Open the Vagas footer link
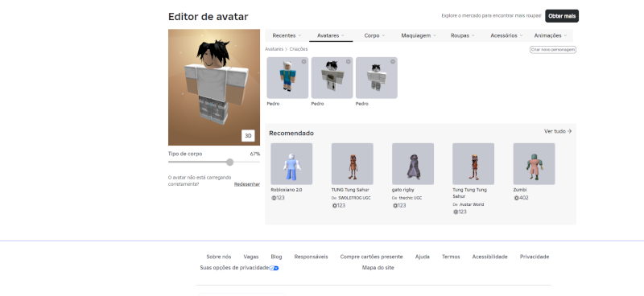 (x=251, y=257)
